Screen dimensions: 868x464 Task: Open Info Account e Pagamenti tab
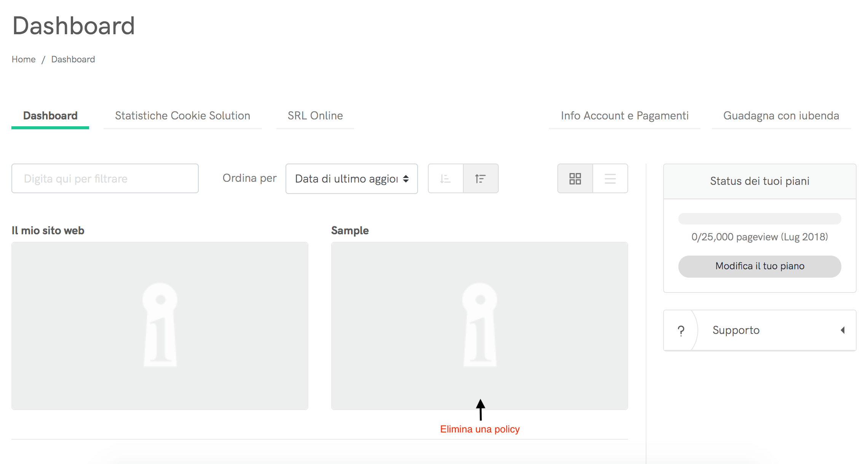click(x=624, y=116)
